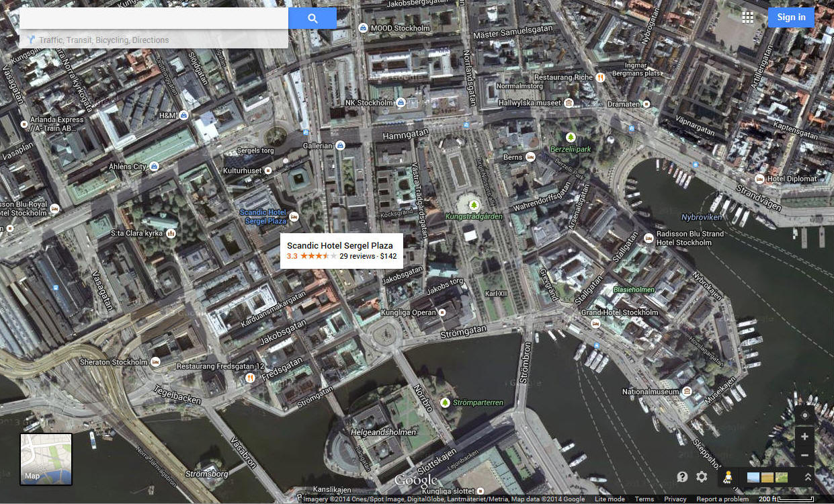This screenshot has width=834, height=504.
Task: Click the MOOD Stockholm shopping marker
Action: click(x=363, y=28)
